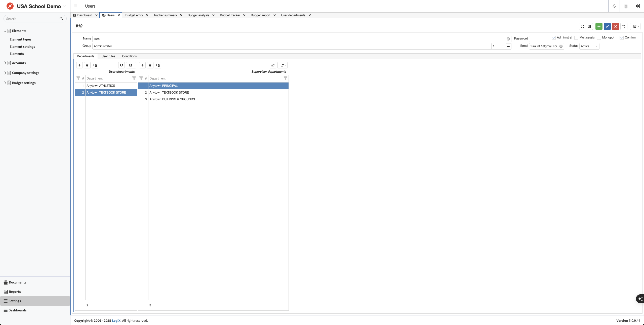Viewport: 644px width, 325px height.
Task: Expand the Budget settings tree node
Action: point(5,83)
